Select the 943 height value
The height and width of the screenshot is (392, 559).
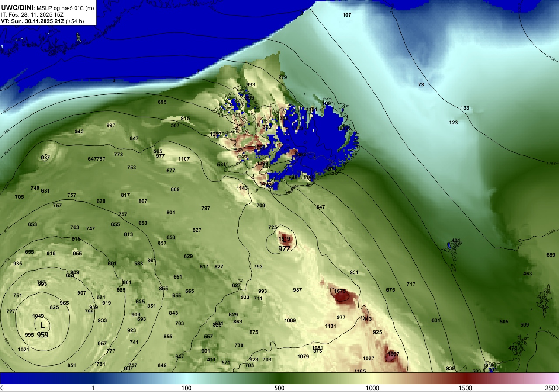(x=79, y=131)
